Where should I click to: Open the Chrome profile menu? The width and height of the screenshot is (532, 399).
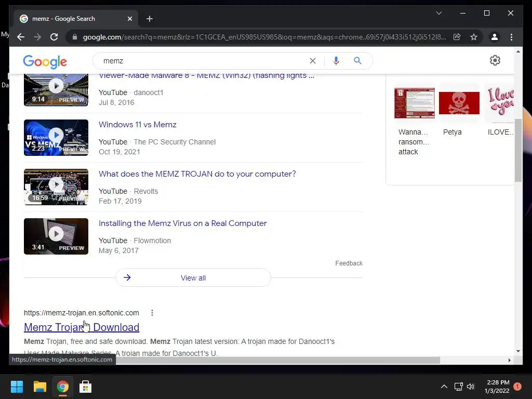(495, 37)
